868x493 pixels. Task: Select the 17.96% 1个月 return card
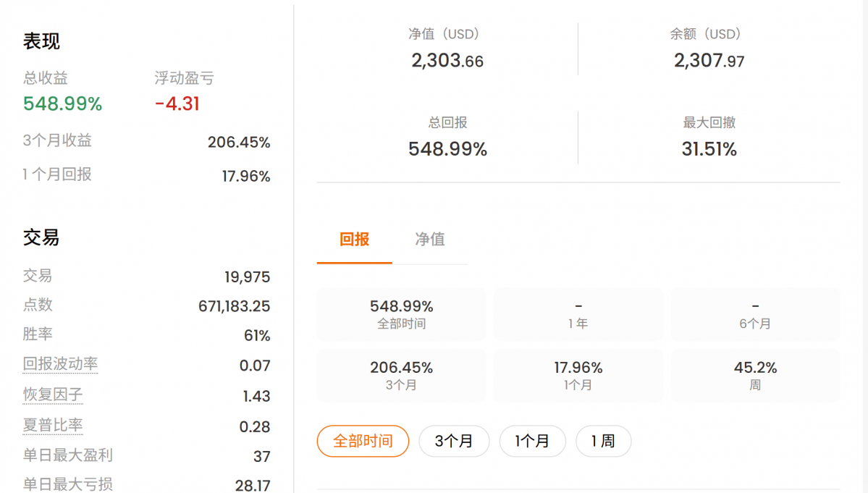[578, 375]
